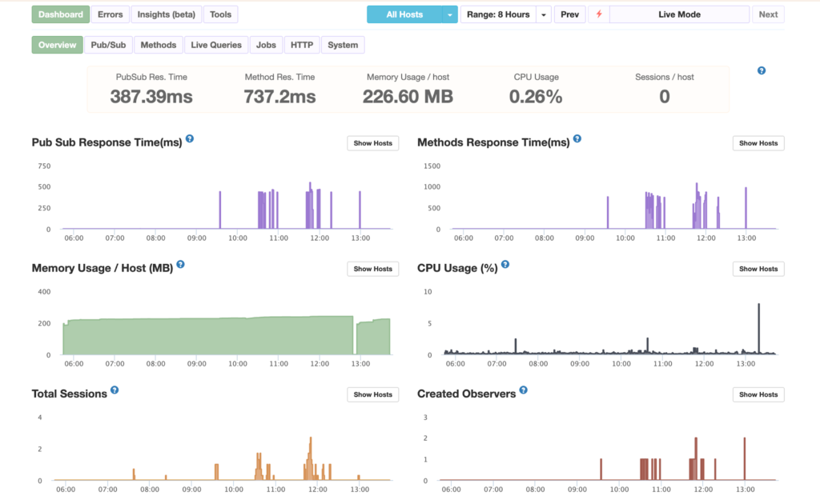
Task: Open help icon for Memory Usage / Host
Action: pos(180,265)
